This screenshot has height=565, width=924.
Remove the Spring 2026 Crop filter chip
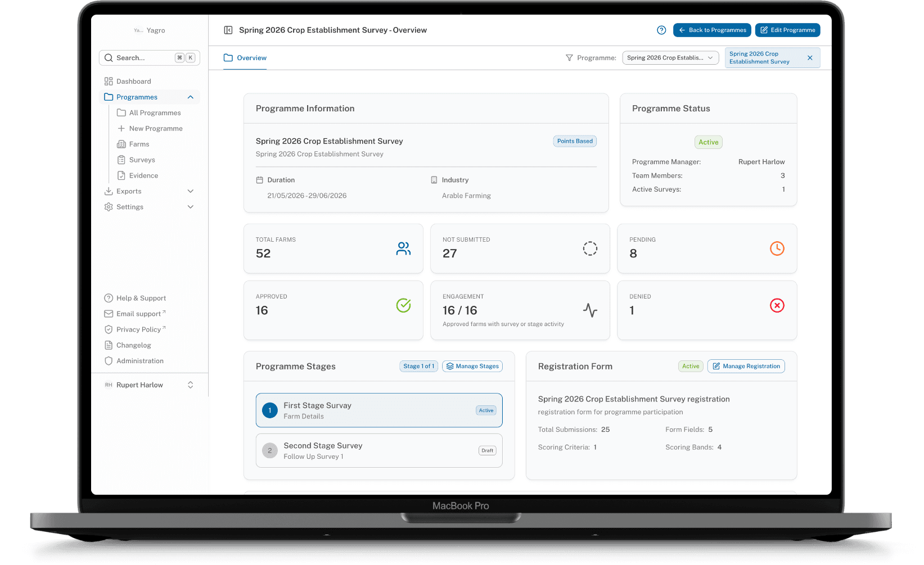(x=810, y=58)
